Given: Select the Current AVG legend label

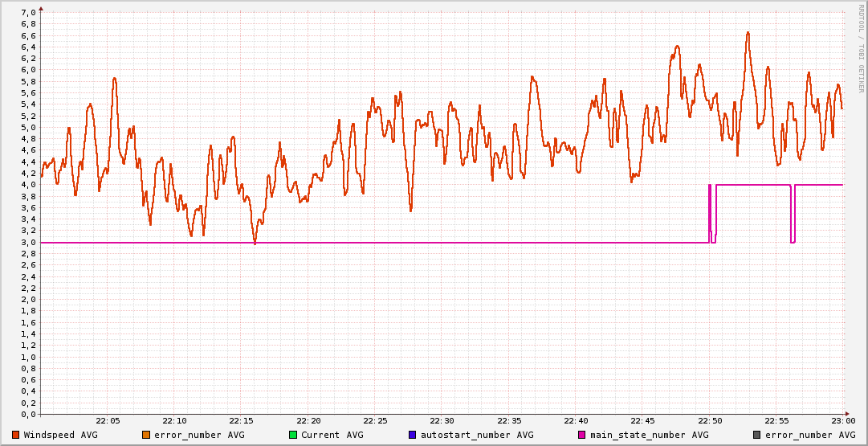Looking at the screenshot, I should coord(332,435).
